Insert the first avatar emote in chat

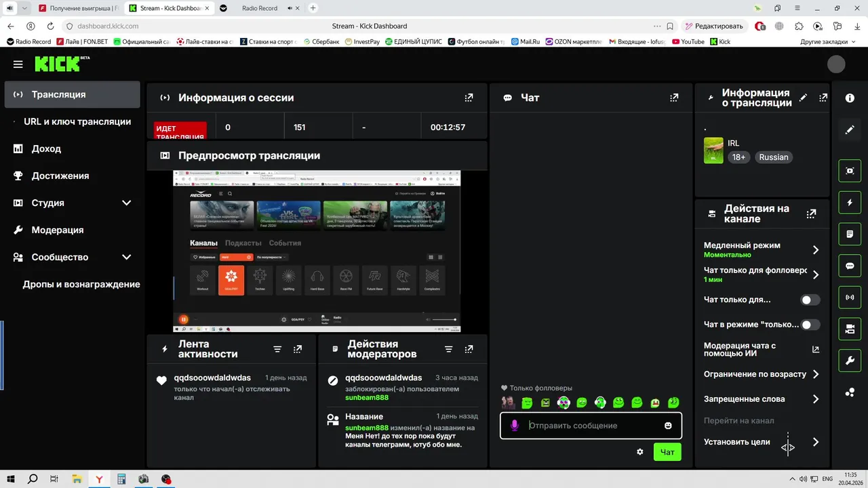[x=508, y=403]
